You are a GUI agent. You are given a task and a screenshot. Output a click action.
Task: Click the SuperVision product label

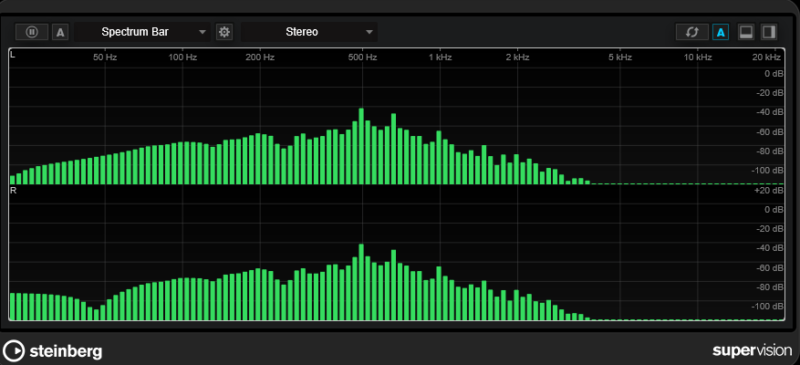pos(752,351)
